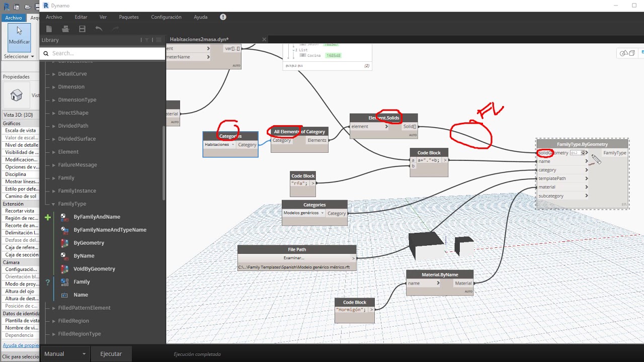The height and width of the screenshot is (362, 644).
Task: Click the VoidByGeometry node icon
Action: [64, 269]
